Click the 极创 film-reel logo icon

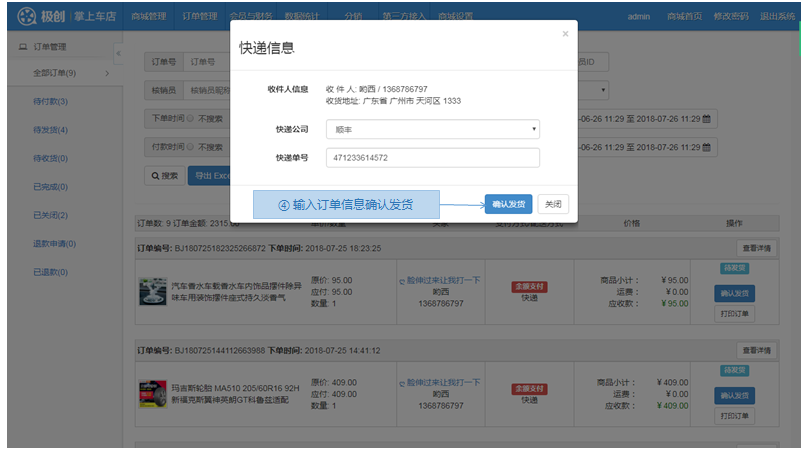click(25, 16)
